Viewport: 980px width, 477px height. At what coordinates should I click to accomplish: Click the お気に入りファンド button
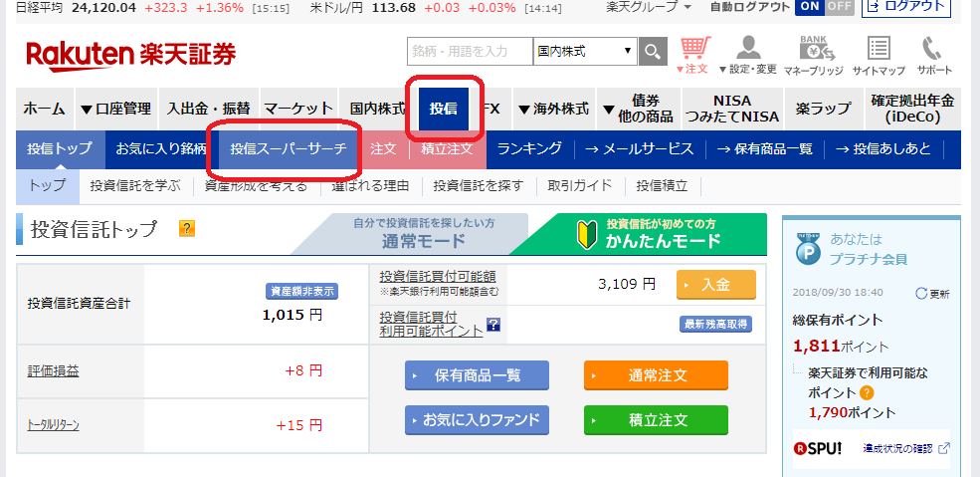tap(477, 420)
